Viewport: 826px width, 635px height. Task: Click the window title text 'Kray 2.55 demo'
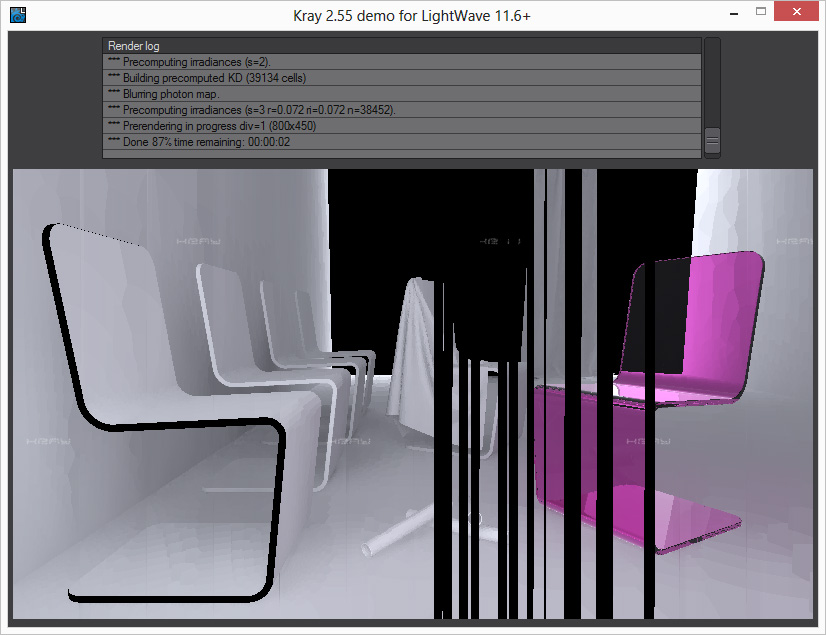click(413, 14)
